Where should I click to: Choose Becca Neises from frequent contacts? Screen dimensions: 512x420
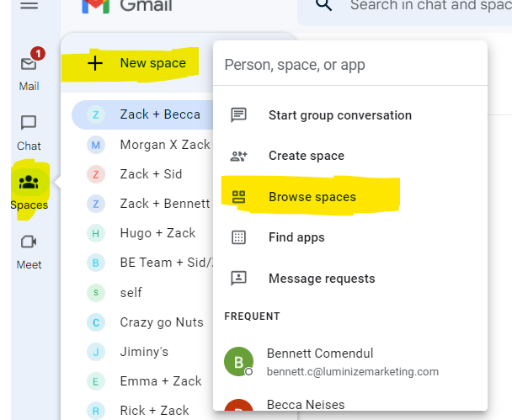point(350,405)
